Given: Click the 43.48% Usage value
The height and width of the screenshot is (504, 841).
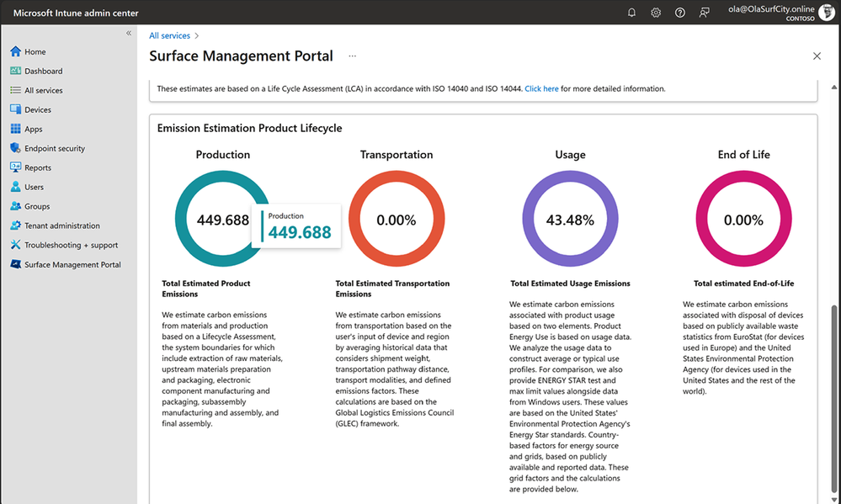Looking at the screenshot, I should (x=570, y=220).
